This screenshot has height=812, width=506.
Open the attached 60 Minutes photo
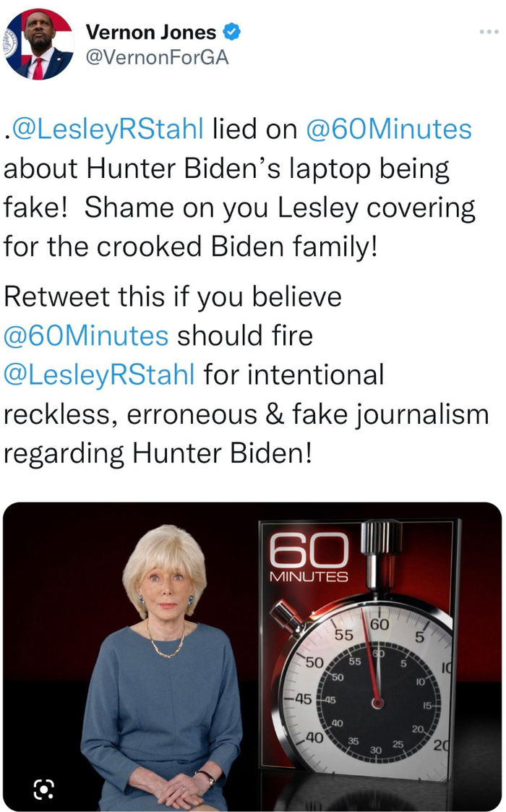(x=253, y=657)
